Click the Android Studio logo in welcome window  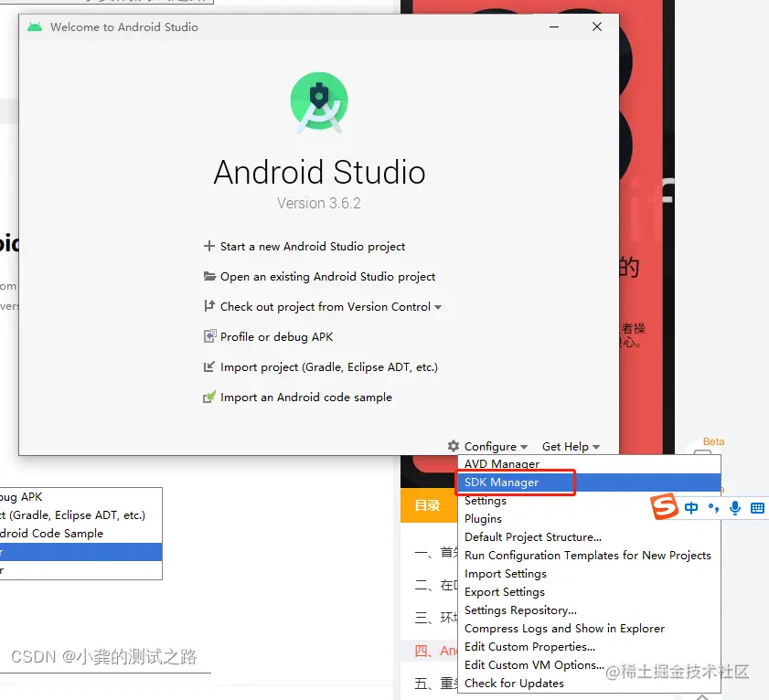tap(319, 102)
